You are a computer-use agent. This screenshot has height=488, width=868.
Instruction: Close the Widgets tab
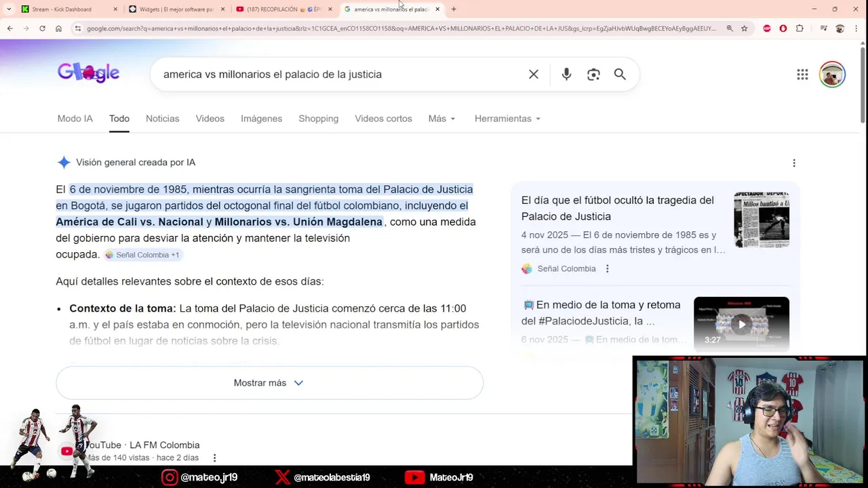[222, 9]
